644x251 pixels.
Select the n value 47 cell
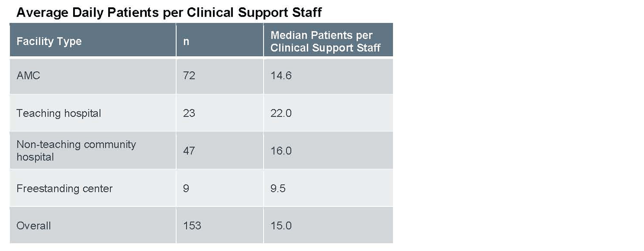pyautogui.click(x=189, y=151)
